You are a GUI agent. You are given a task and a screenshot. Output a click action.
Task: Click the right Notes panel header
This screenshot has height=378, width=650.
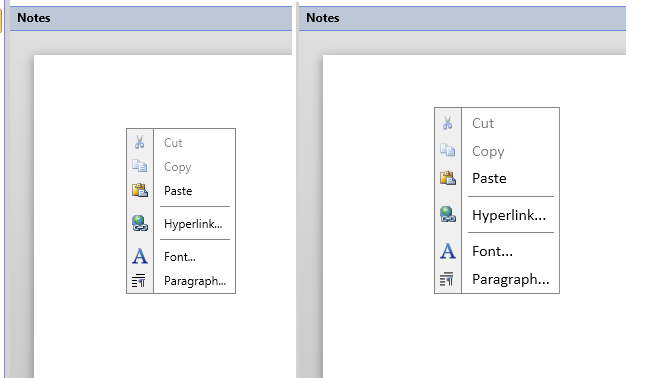click(462, 18)
